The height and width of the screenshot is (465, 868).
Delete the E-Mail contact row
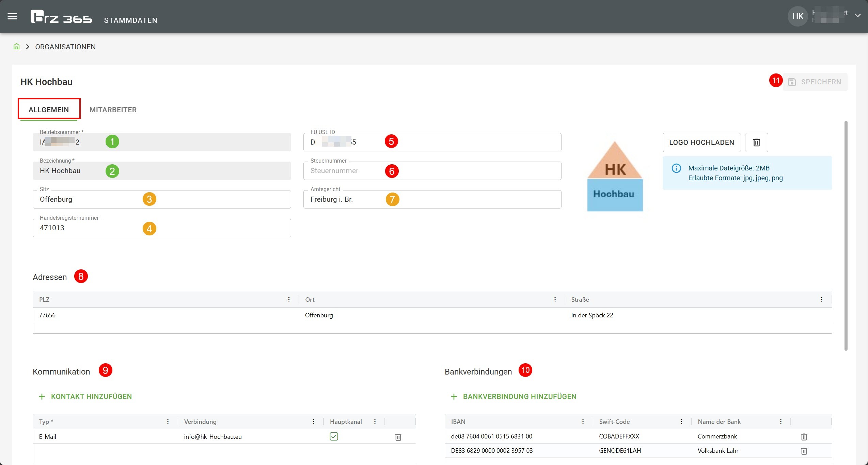click(398, 437)
